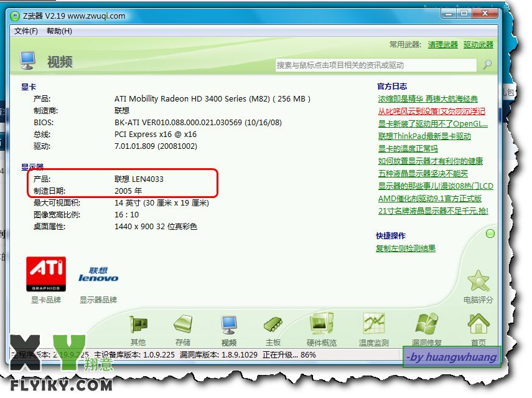
Task: Click the 显示器 section heading
Action: (32, 167)
